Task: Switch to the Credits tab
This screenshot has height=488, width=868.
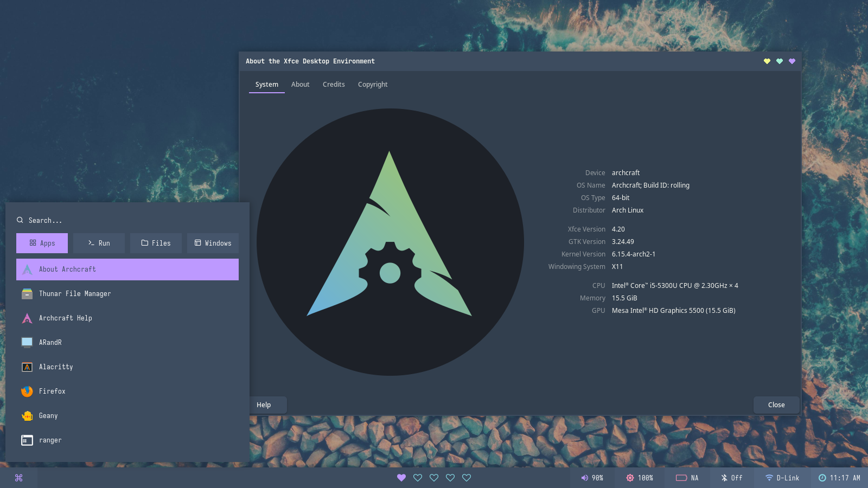Action: 334,85
